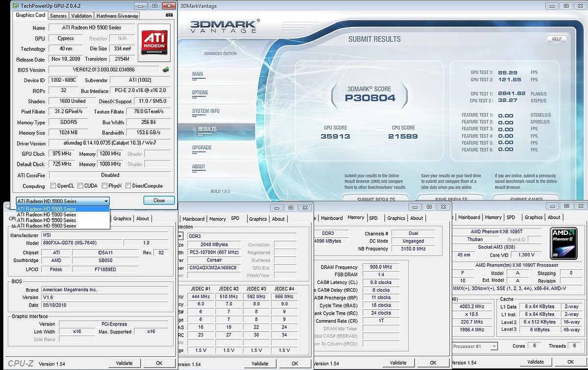Enable the OpenCL checkbox
This screenshot has height=370, width=588.
click(53, 186)
